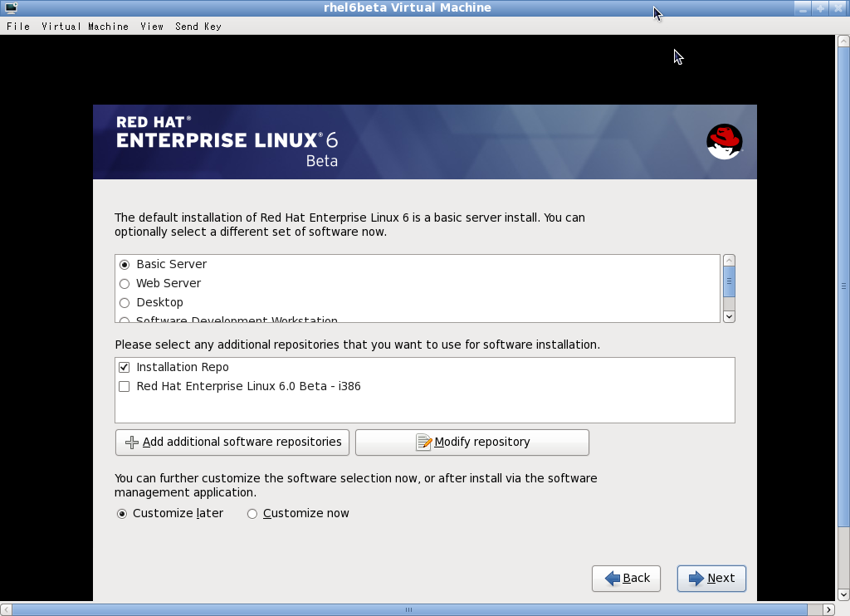Click the VM window vertical scroll-down arrow
The image size is (850, 616).
(x=843, y=595)
